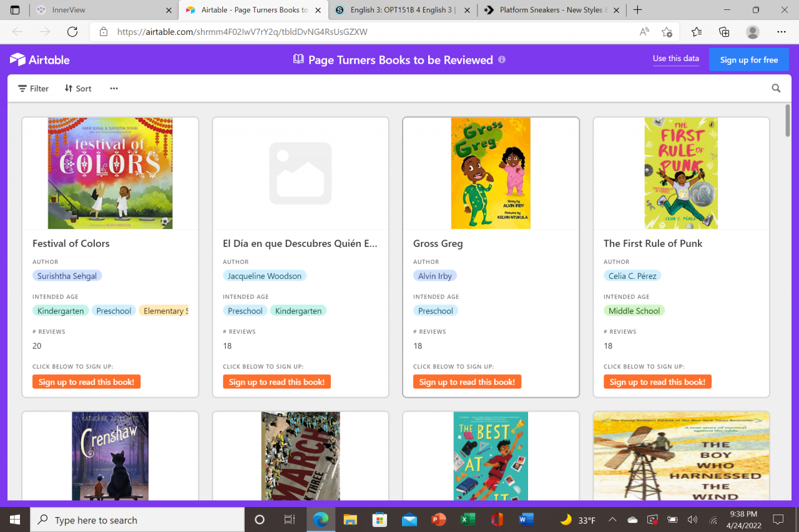
Task: Launch Word from taskbar
Action: coord(526,520)
